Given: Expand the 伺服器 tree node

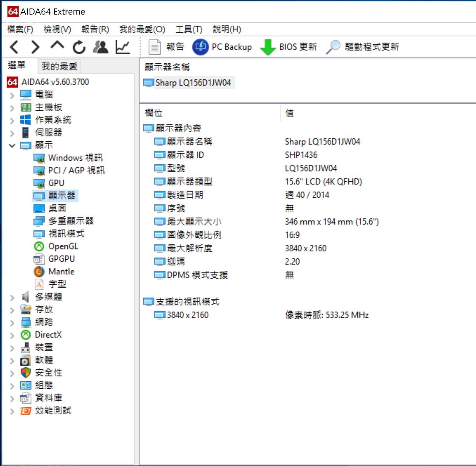Looking at the screenshot, I should tap(12, 133).
